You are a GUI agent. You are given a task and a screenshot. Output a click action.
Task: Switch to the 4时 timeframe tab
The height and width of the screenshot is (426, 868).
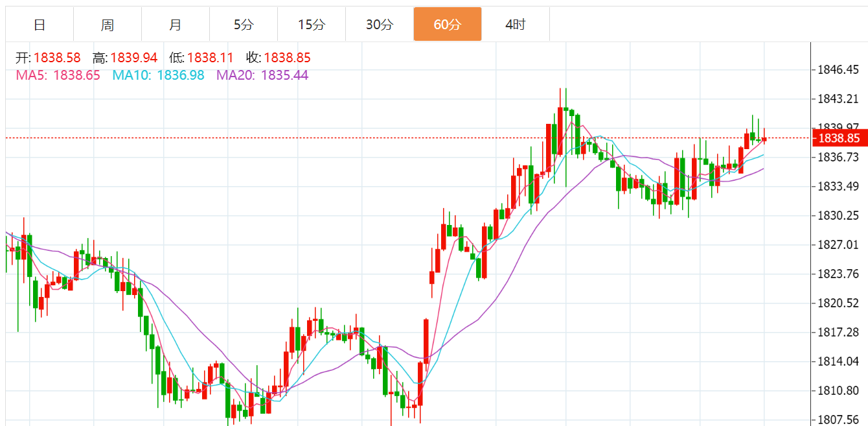[x=516, y=25]
